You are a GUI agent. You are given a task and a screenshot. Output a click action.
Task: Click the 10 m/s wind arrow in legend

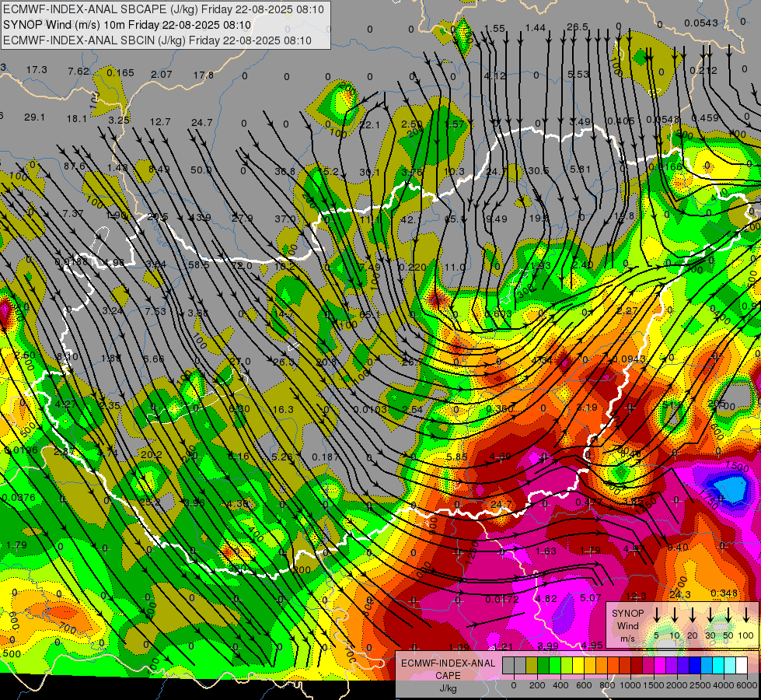point(674,614)
